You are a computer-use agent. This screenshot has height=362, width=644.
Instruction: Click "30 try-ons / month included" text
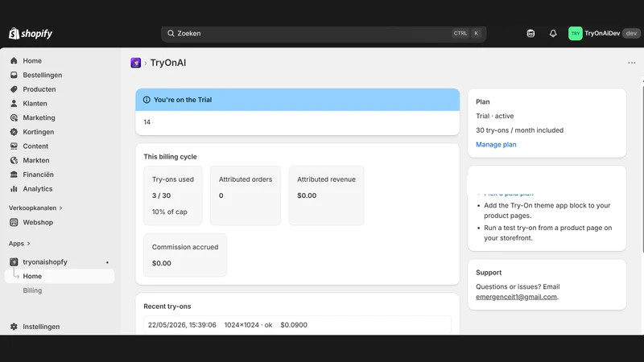coord(519,130)
